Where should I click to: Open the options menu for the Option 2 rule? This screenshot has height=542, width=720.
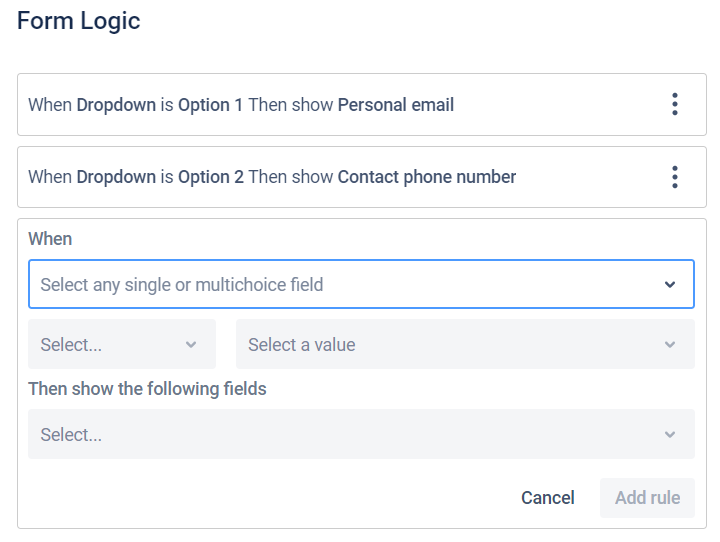[675, 178]
